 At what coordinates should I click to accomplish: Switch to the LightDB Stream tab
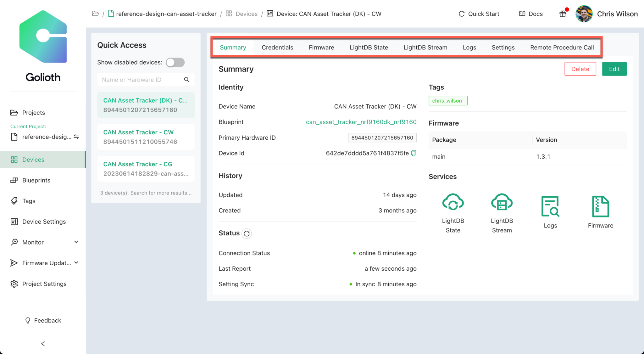pos(425,47)
